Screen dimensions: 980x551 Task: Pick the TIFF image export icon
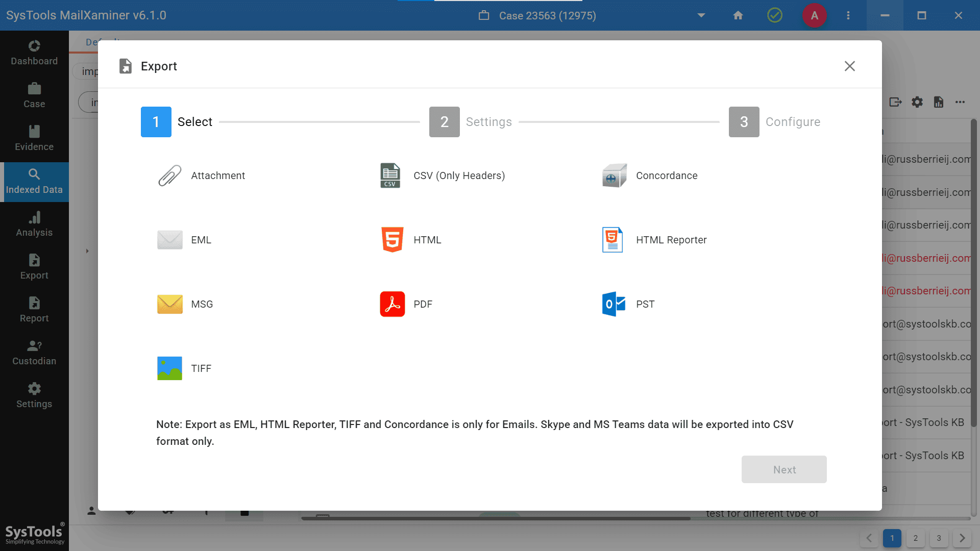[x=169, y=368]
